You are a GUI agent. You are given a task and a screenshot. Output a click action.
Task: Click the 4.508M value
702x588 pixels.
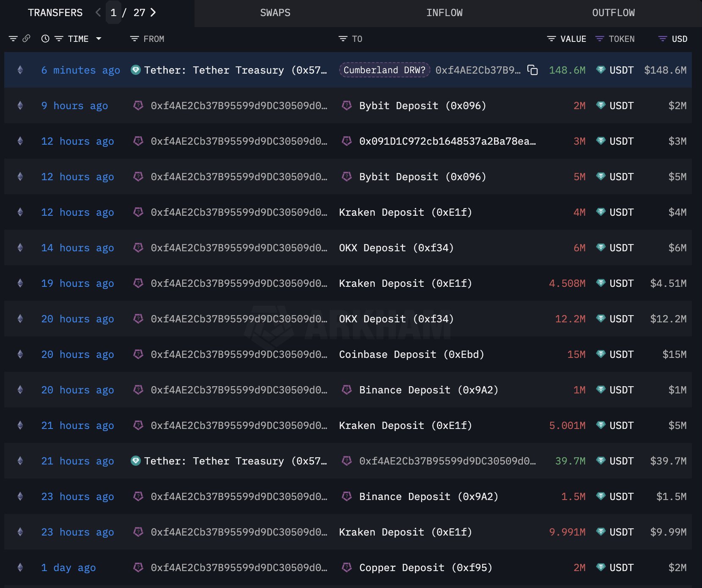567,283
